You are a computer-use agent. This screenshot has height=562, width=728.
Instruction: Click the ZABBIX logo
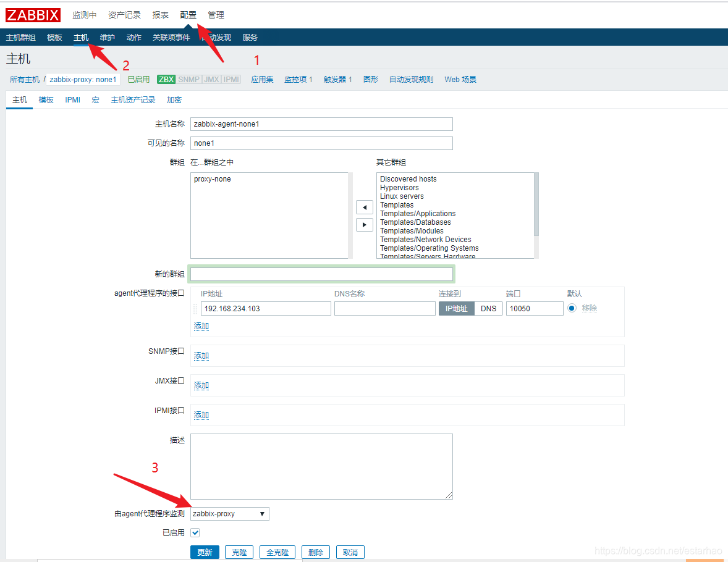point(33,15)
